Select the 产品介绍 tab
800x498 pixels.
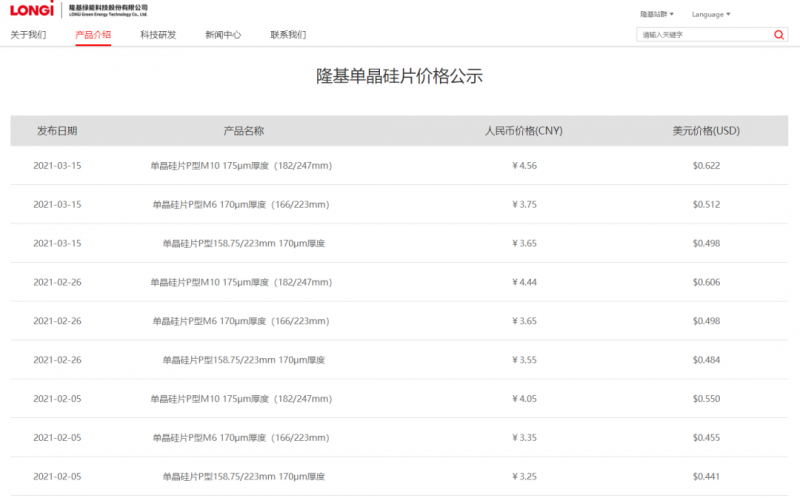pos(93,35)
